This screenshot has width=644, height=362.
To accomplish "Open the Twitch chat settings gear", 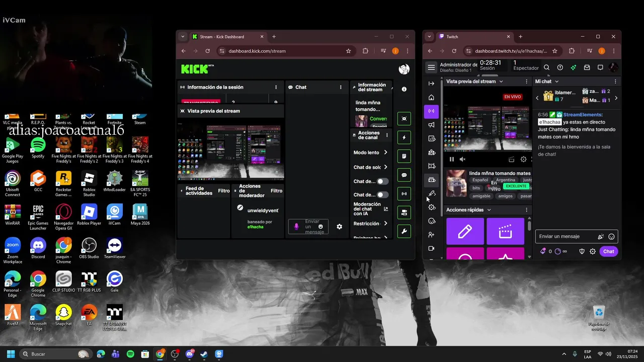I will point(593,251).
